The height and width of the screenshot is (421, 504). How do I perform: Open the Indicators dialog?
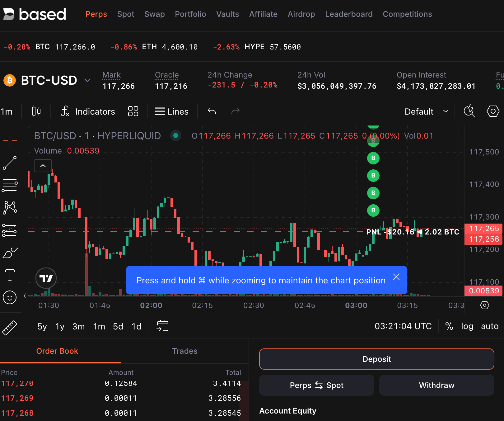click(88, 111)
